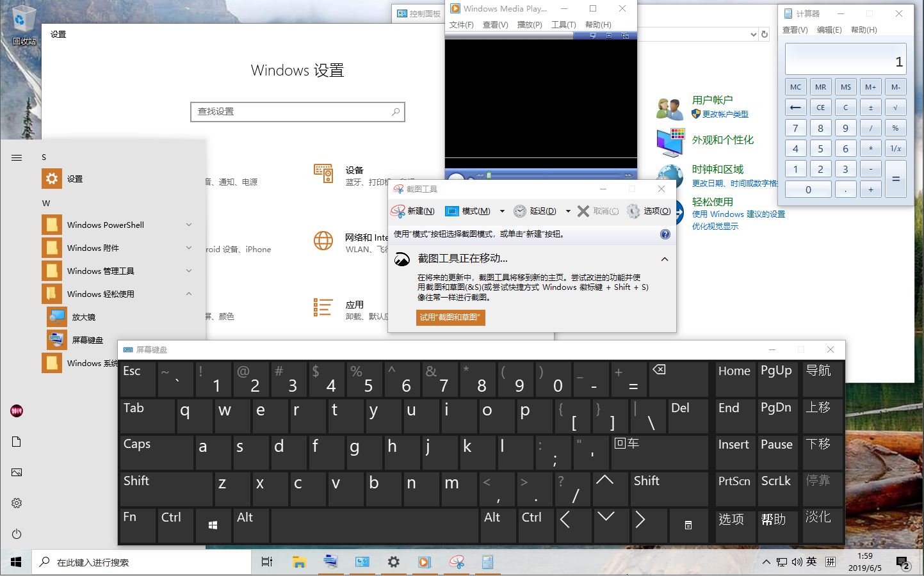The height and width of the screenshot is (576, 924).
Task: Open Calculator 编辑(E) menu
Action: [x=829, y=30]
